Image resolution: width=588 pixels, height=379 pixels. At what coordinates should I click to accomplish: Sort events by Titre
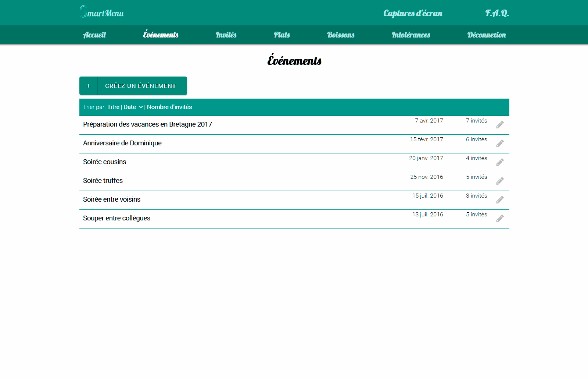point(113,107)
